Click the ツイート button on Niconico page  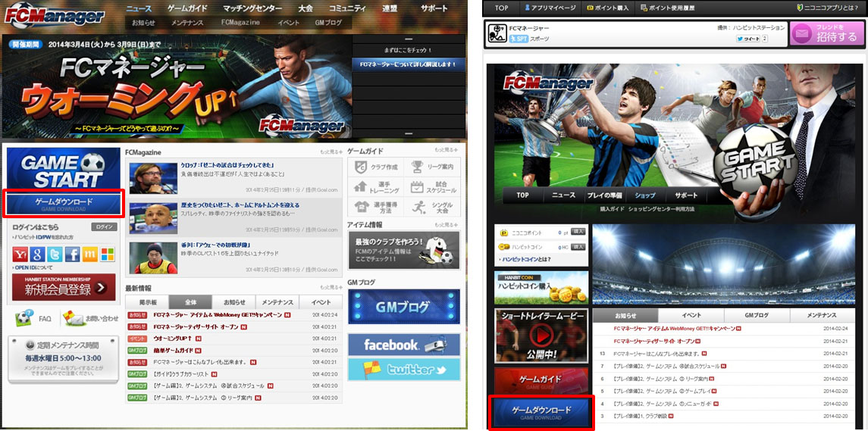(747, 39)
